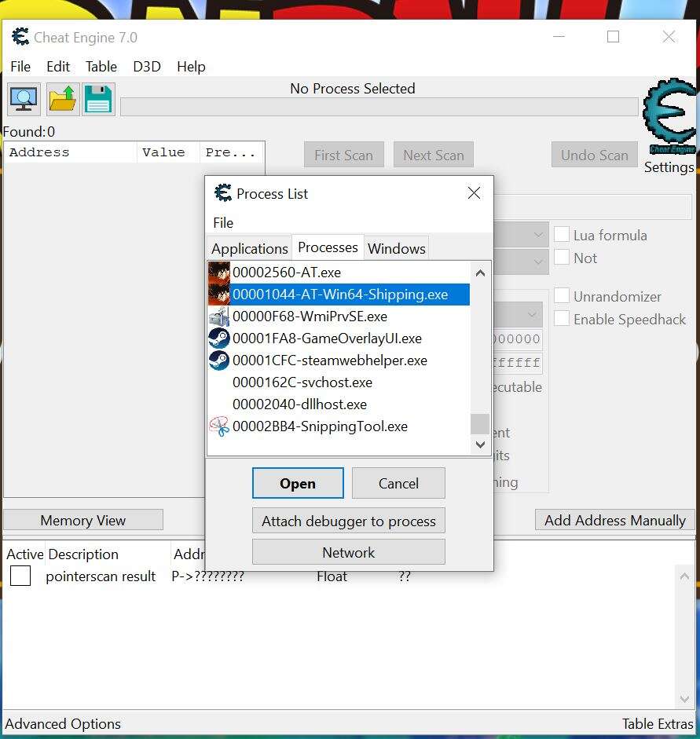Select the GameOverlayUI.exe Steam icon
Viewport: 700px width, 739px height.
pos(219,338)
